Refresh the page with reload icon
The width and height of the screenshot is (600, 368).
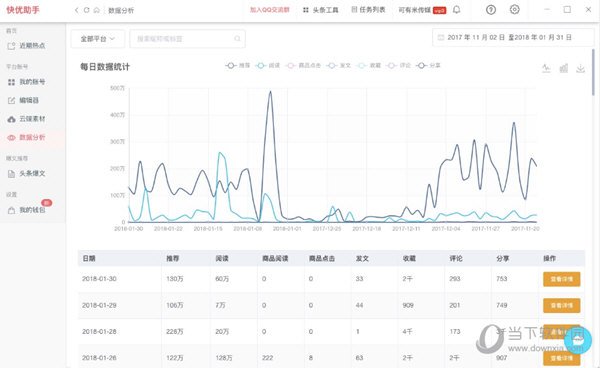86,10
